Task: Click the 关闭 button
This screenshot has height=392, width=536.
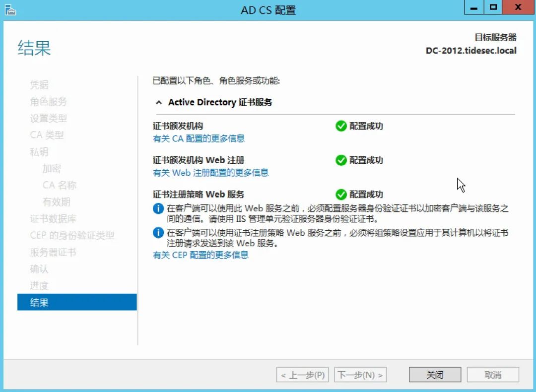Action: point(434,375)
